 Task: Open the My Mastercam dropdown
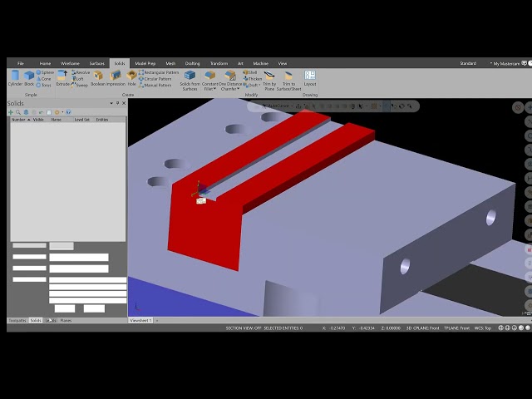tap(505, 63)
